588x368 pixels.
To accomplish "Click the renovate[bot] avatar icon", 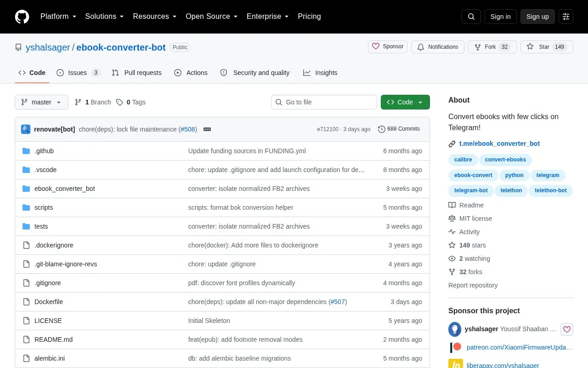I will pyautogui.click(x=26, y=129).
